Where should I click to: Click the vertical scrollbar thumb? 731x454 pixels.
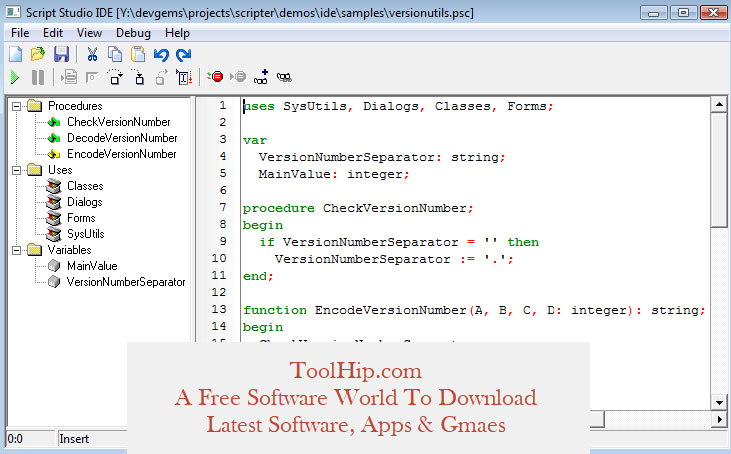(x=719, y=170)
